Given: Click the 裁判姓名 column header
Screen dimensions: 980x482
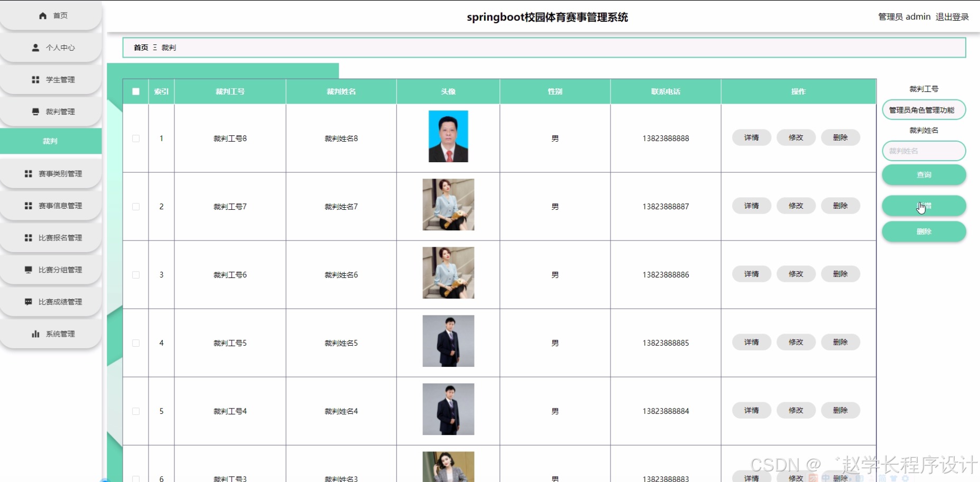Looking at the screenshot, I should 341,91.
